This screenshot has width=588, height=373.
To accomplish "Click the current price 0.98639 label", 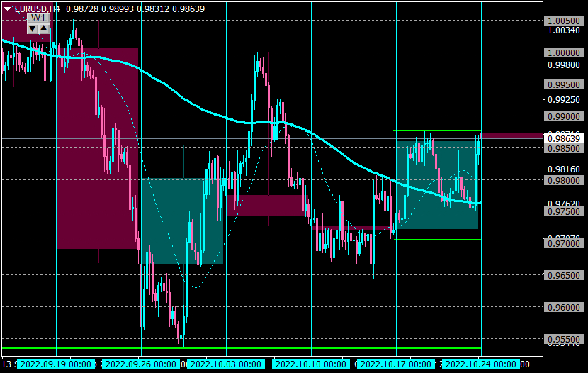I will 564,139.
